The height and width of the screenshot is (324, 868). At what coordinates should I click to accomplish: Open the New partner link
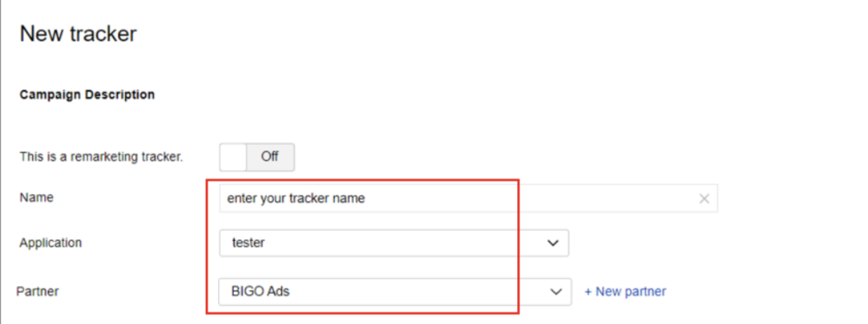(x=630, y=292)
